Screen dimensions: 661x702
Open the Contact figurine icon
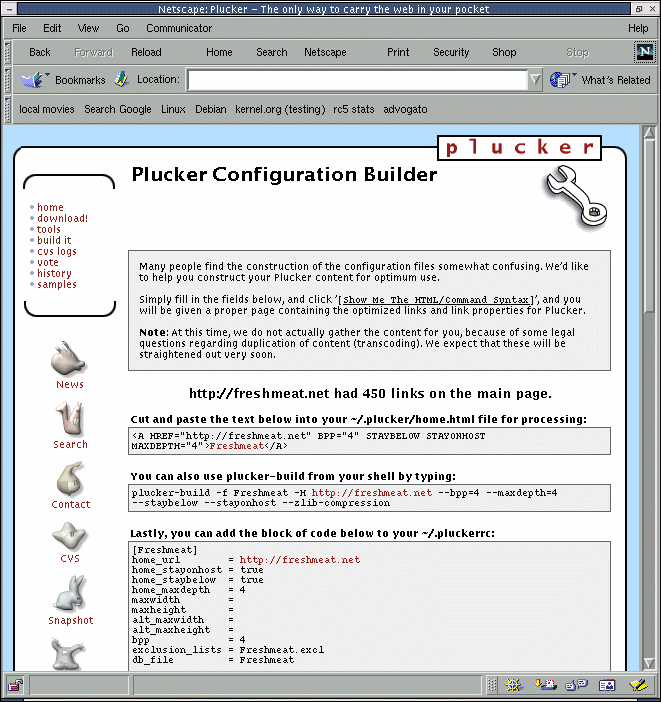pyautogui.click(x=69, y=479)
